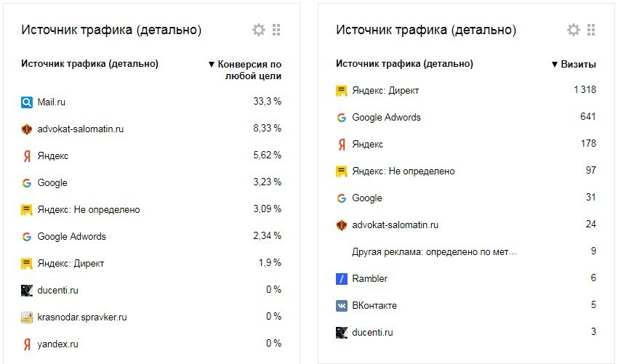Click the ВКонтакте icon in visits list
The width and height of the screenshot is (618, 364).
pos(341,306)
